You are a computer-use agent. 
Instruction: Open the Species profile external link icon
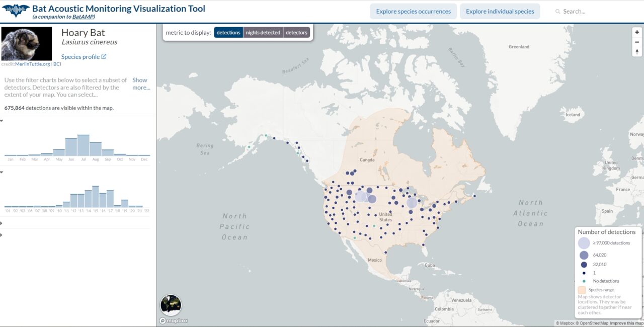point(103,56)
